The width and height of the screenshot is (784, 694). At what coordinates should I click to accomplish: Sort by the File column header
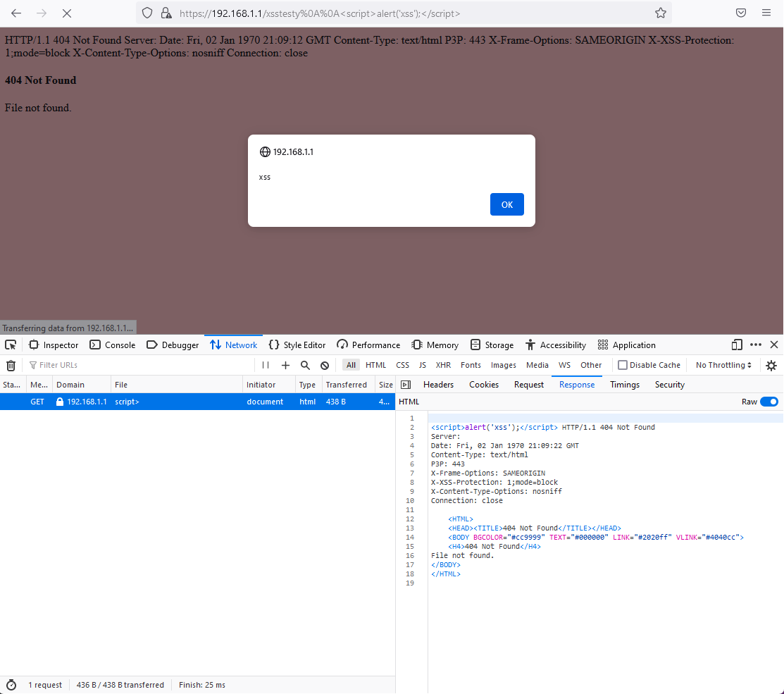click(x=177, y=385)
